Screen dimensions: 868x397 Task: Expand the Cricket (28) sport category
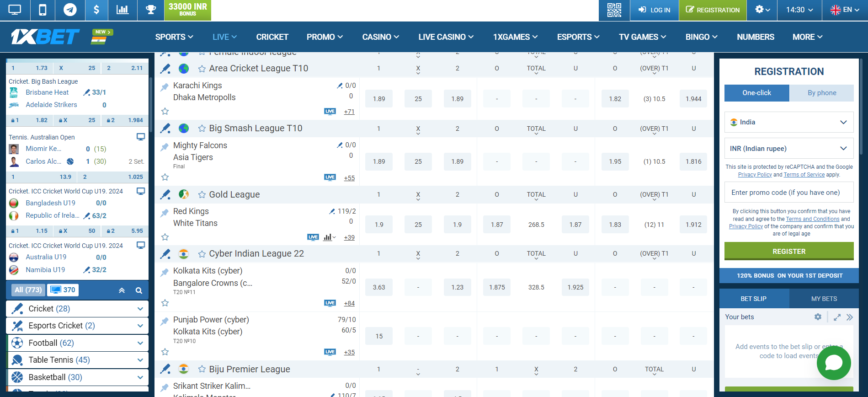pyautogui.click(x=77, y=309)
